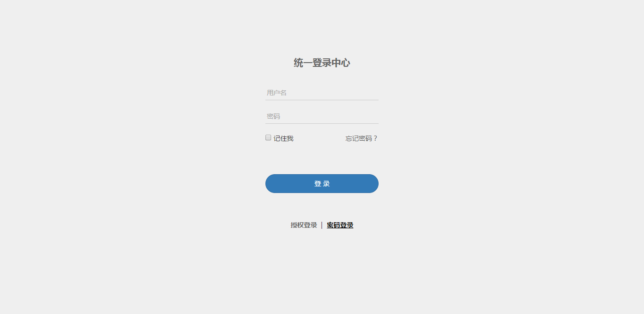Tick the 记住我 checkbox
Screen dimensions: 644x314
[x=268, y=137]
